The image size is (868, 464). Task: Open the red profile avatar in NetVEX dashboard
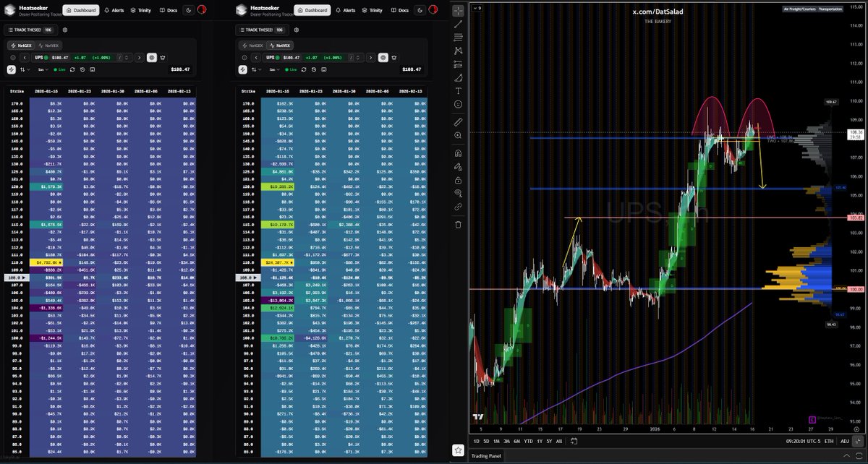coord(433,9)
